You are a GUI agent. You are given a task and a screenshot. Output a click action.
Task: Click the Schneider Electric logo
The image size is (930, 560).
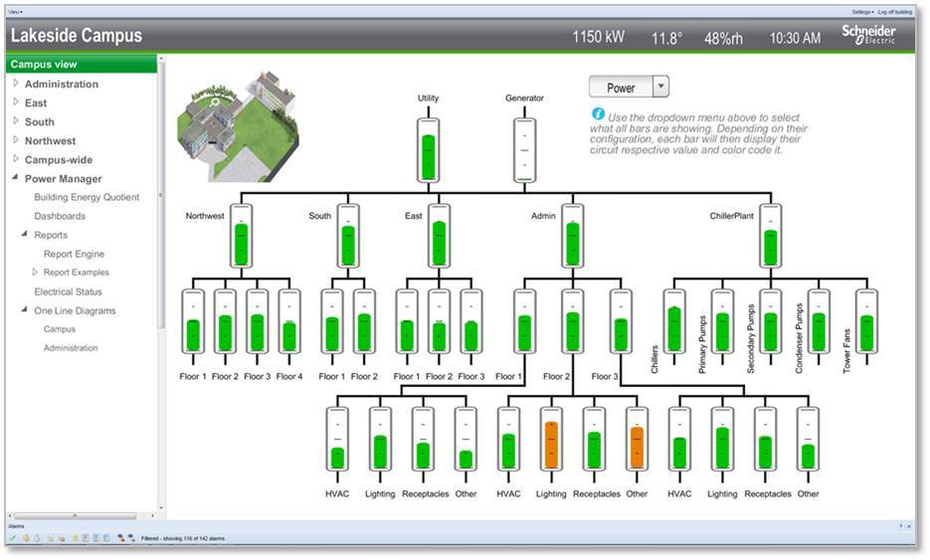pos(868,35)
